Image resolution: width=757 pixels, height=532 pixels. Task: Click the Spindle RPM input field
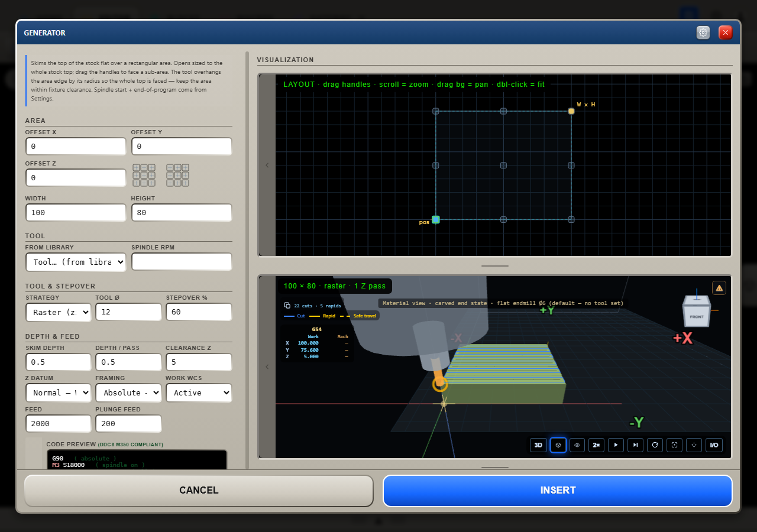tap(182, 262)
